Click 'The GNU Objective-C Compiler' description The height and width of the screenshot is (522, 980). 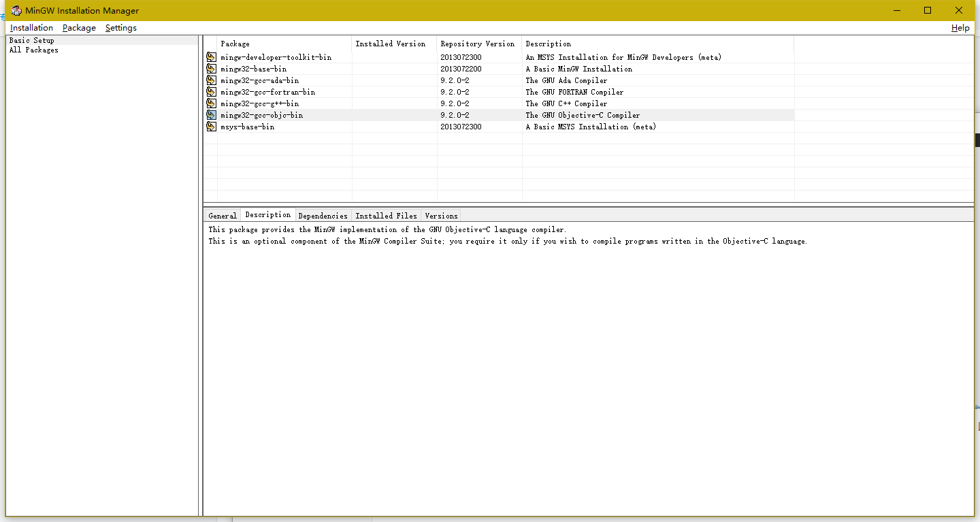583,115
